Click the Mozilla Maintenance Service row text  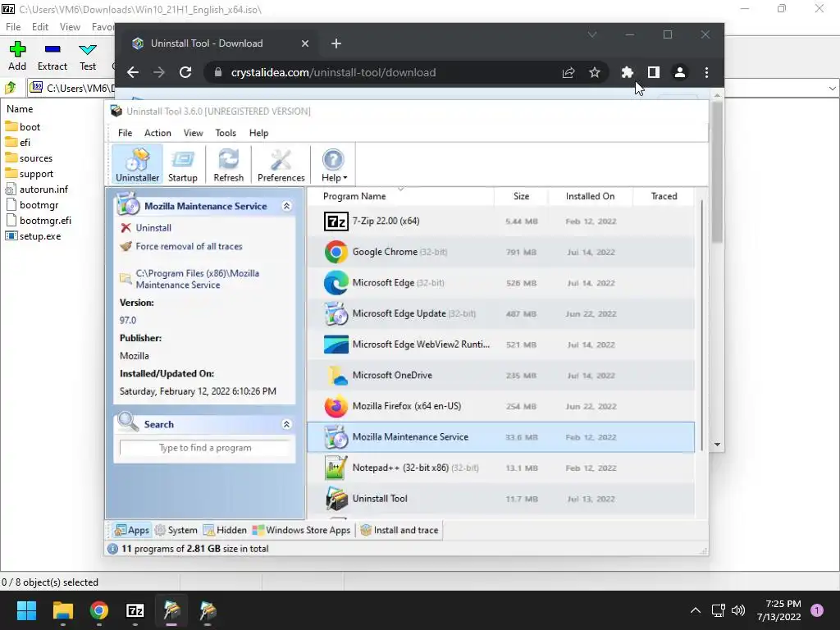click(410, 437)
